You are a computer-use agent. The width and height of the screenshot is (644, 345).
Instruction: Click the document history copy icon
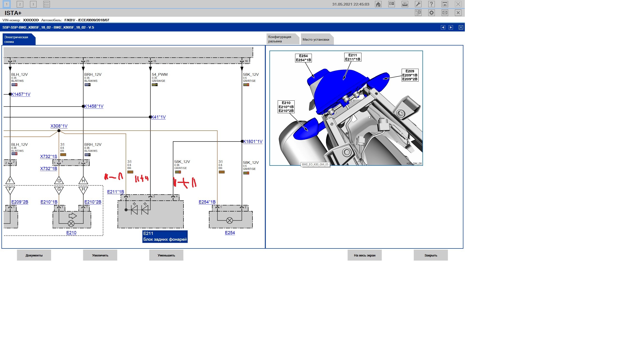coord(418,13)
